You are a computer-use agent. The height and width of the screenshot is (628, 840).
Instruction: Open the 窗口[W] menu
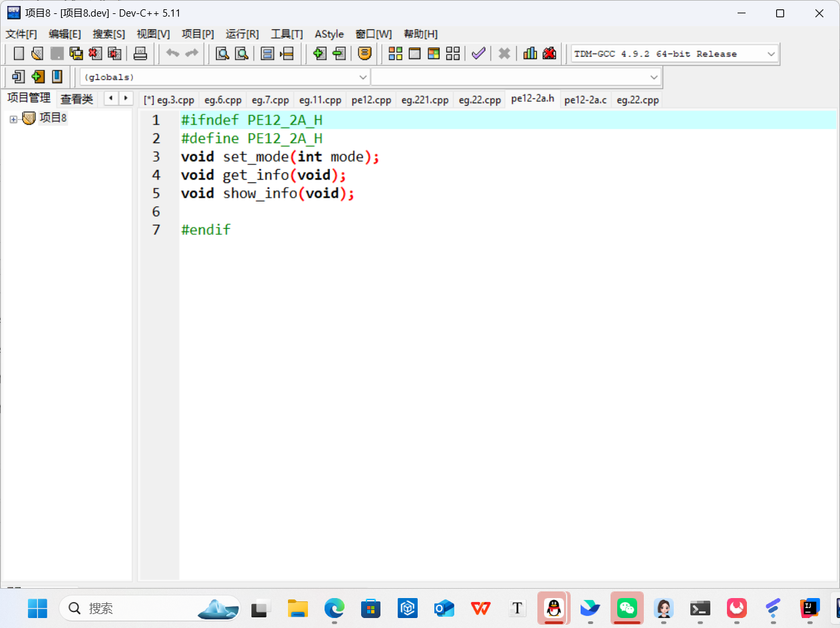click(x=373, y=34)
